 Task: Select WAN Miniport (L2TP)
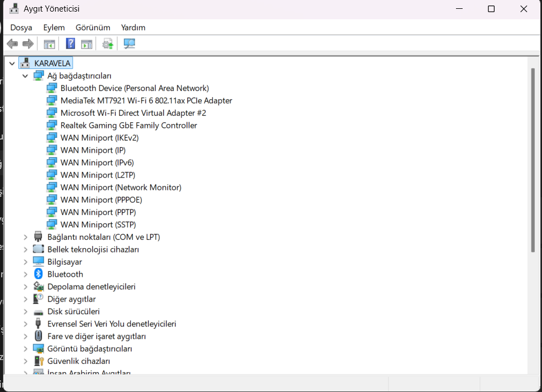click(x=98, y=175)
